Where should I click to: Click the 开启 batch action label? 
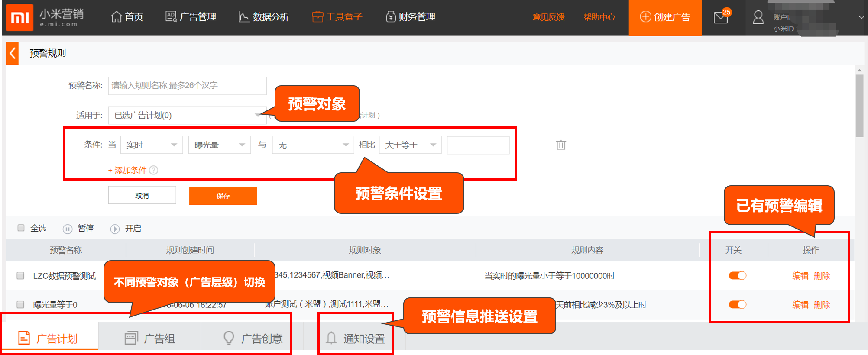(x=133, y=228)
